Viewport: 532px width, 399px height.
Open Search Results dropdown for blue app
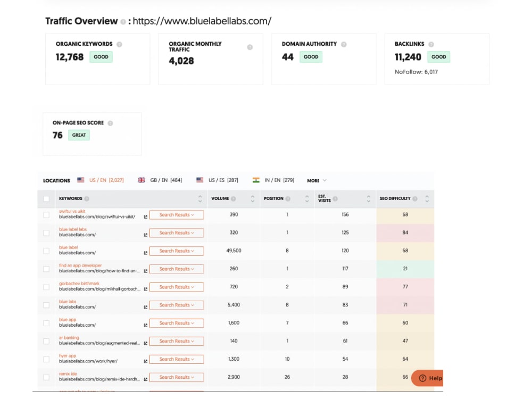click(x=177, y=323)
